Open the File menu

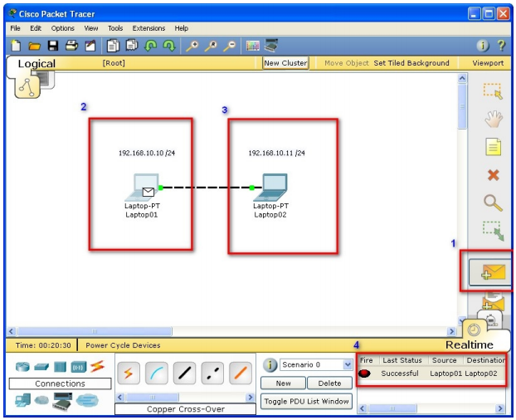(15, 28)
